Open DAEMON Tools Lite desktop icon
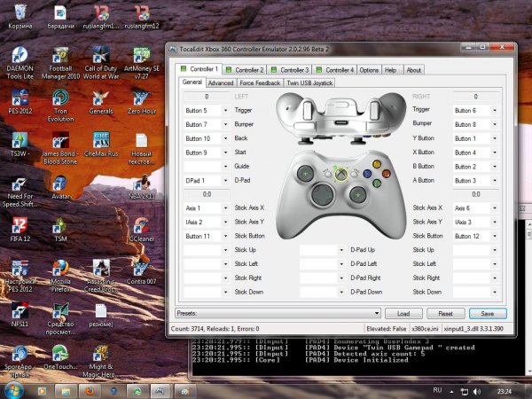Viewport: 532px width, 399px height. (20, 63)
